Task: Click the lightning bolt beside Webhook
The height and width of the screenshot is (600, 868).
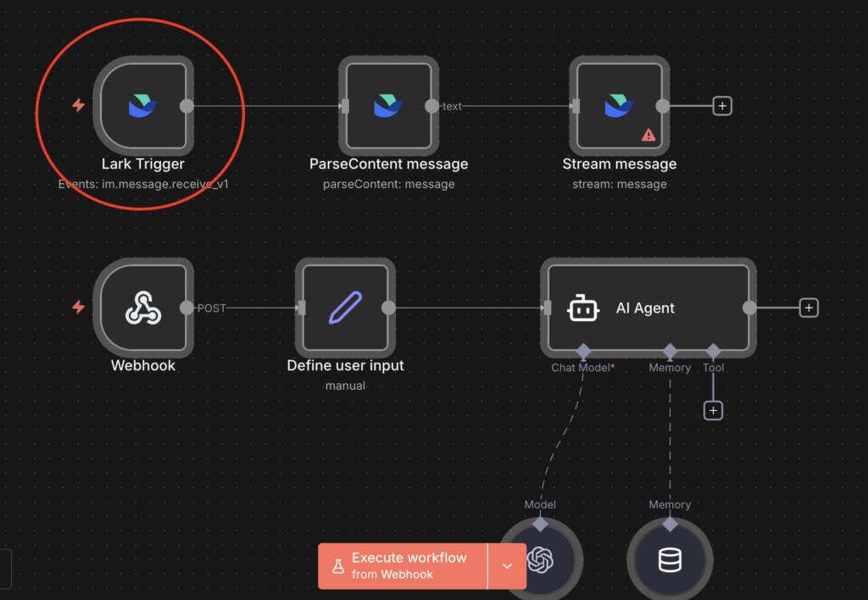Action: tap(78, 308)
